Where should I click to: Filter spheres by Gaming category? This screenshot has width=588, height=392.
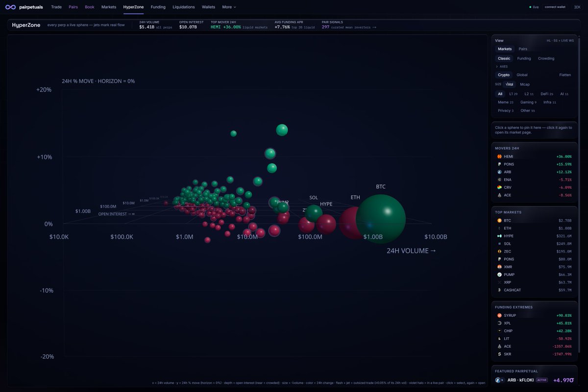coord(528,102)
